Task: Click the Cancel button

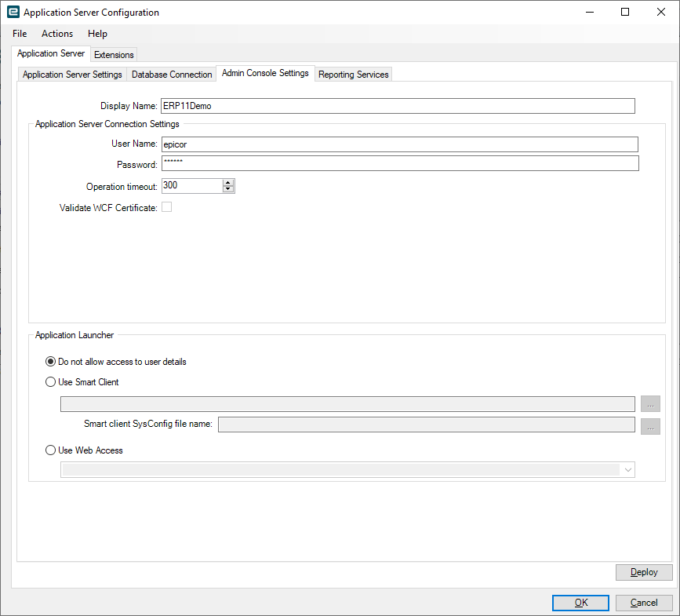Action: 644,603
